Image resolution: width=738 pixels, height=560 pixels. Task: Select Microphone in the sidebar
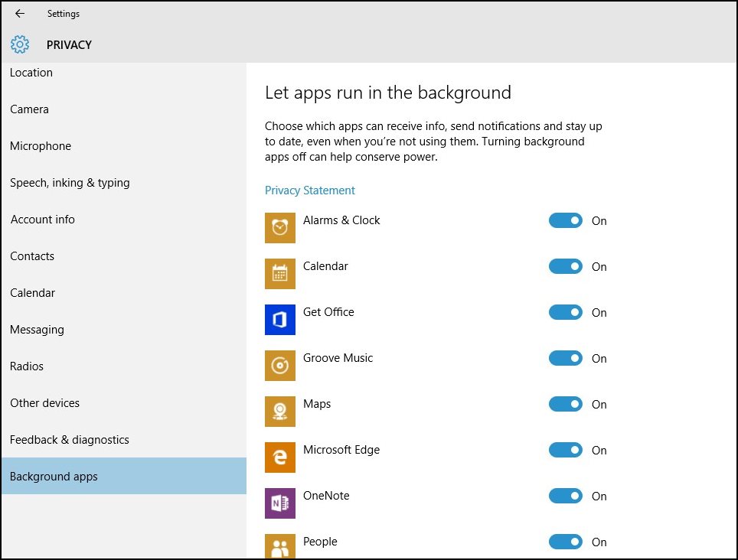click(x=124, y=146)
